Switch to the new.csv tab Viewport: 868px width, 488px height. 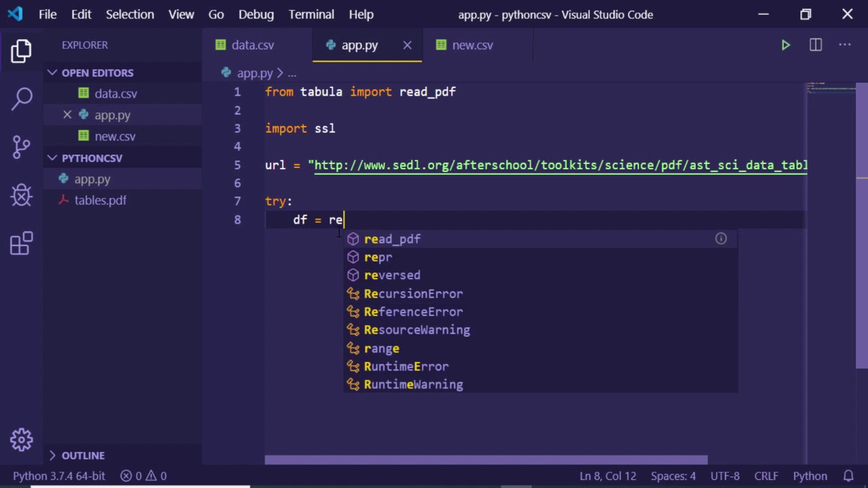[x=472, y=45]
